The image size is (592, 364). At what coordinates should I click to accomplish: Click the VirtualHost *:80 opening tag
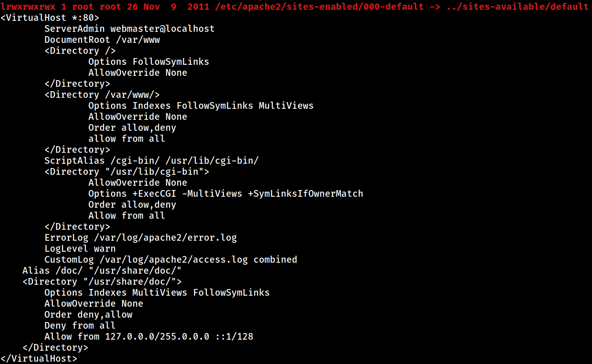[x=50, y=18]
